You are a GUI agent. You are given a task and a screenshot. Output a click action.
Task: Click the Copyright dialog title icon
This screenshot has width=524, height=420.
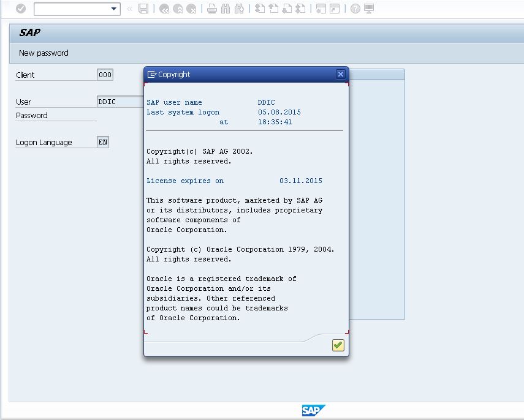coord(152,75)
